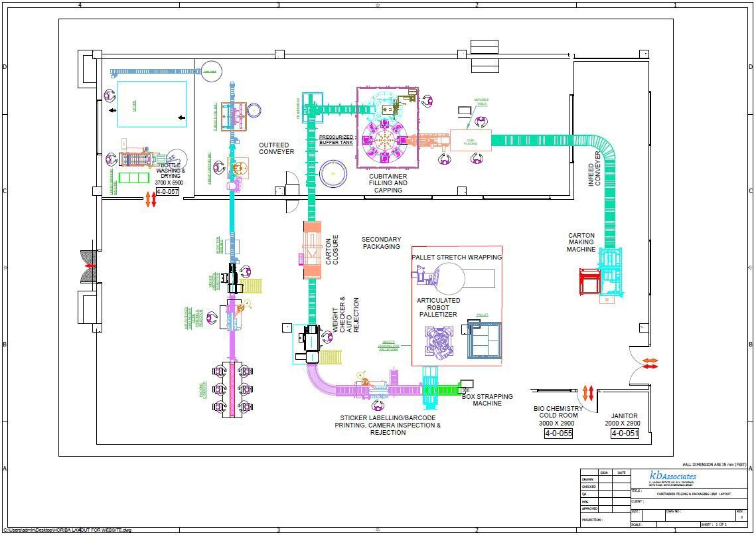Viewport: 756px width, 535px height.
Task: Click the drawing title in title block
Action: pyautogui.click(x=693, y=494)
